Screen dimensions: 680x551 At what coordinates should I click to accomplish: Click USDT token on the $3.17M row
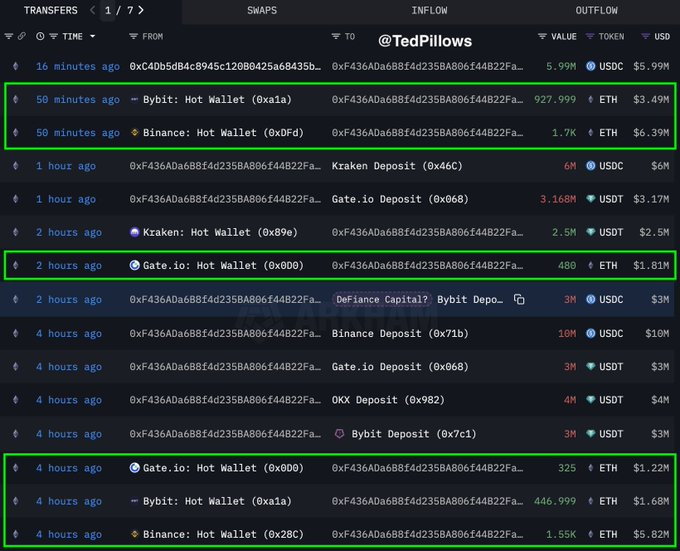tap(605, 199)
